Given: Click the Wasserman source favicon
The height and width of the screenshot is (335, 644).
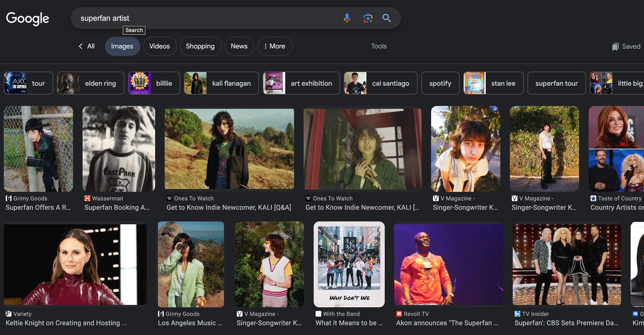Looking at the screenshot, I should (x=87, y=198).
